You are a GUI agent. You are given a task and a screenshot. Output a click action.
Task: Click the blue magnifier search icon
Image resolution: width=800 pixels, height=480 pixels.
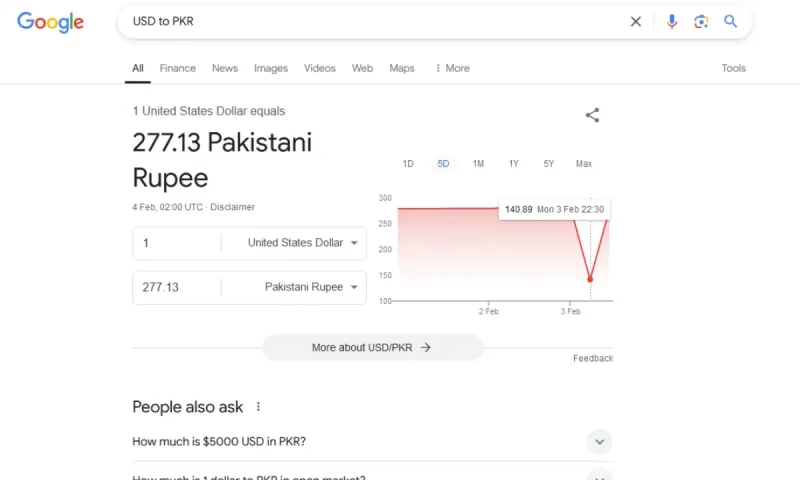pyautogui.click(x=731, y=21)
